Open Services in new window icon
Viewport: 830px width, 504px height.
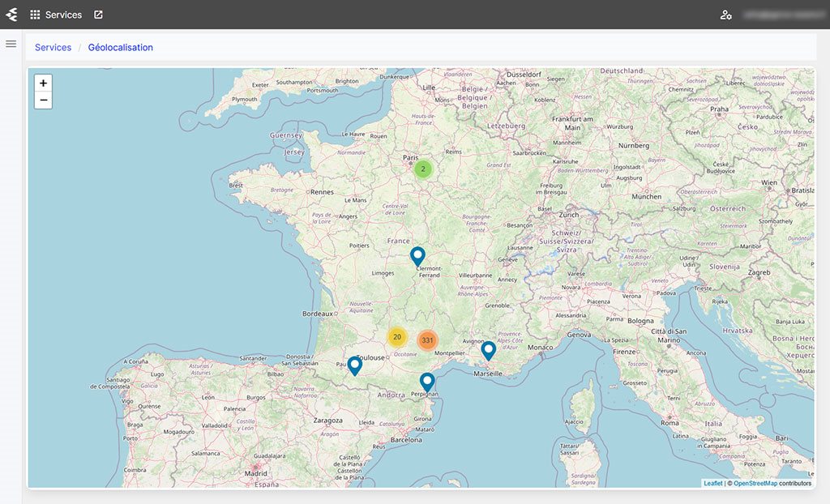click(98, 15)
